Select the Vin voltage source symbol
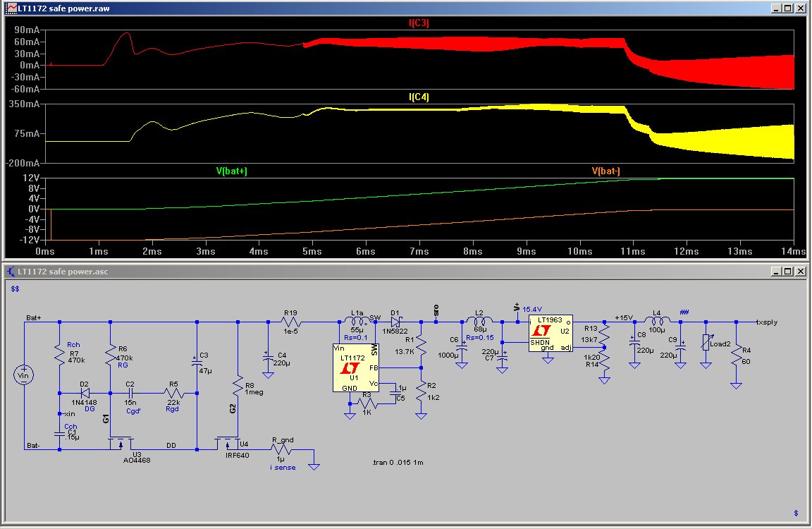The image size is (812, 529). (x=24, y=375)
